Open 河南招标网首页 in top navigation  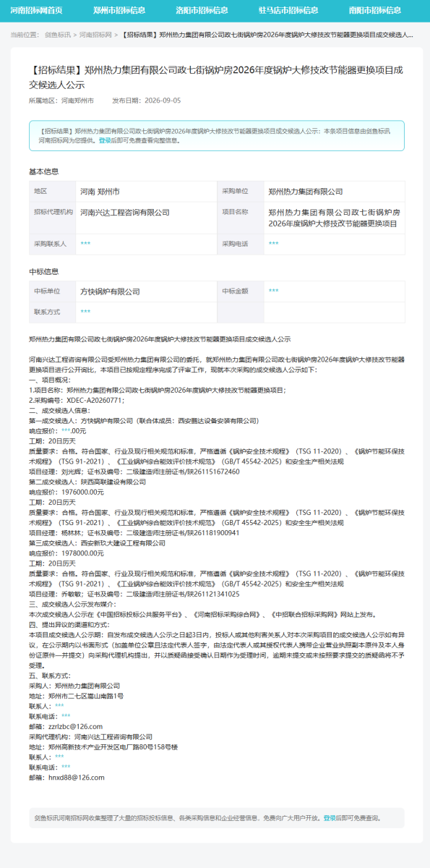[x=36, y=10]
